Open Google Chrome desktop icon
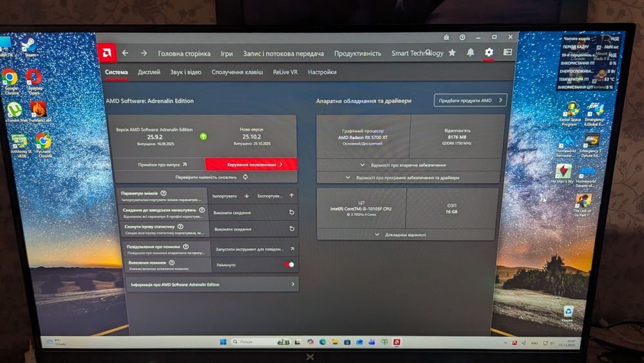The width and height of the screenshot is (644, 363). (x=10, y=83)
